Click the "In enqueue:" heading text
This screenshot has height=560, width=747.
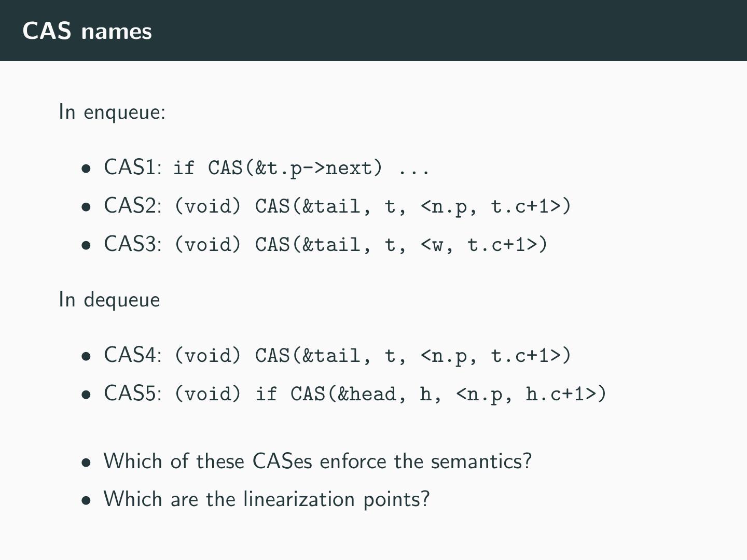(x=112, y=111)
